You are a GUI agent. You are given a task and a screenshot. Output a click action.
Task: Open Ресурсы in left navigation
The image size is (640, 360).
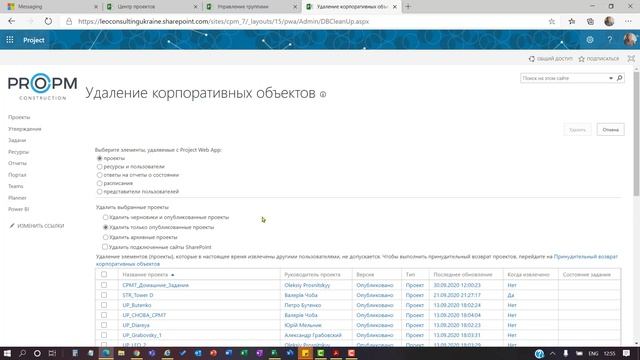point(18,152)
